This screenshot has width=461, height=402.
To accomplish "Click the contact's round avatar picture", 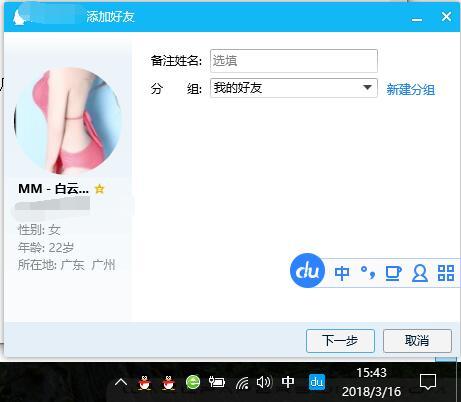I will [x=68, y=121].
